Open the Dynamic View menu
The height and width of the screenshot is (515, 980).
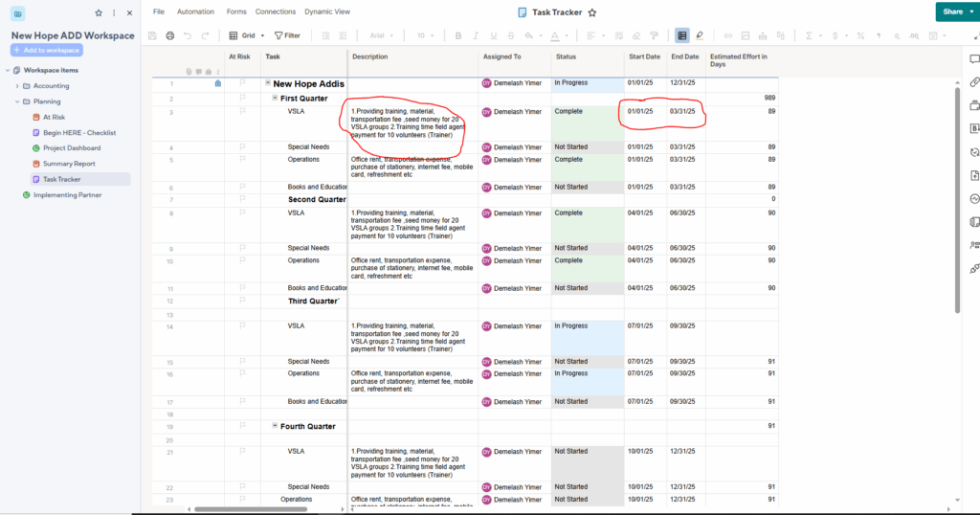point(327,11)
